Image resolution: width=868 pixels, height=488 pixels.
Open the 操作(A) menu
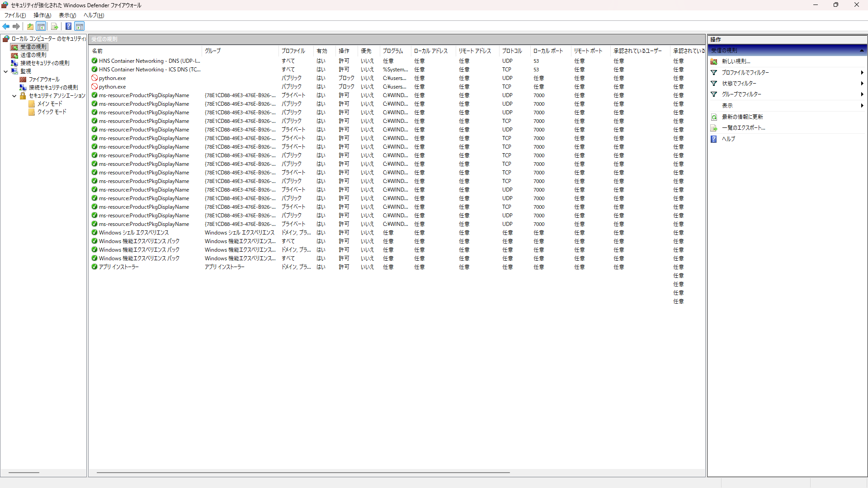(x=42, y=15)
